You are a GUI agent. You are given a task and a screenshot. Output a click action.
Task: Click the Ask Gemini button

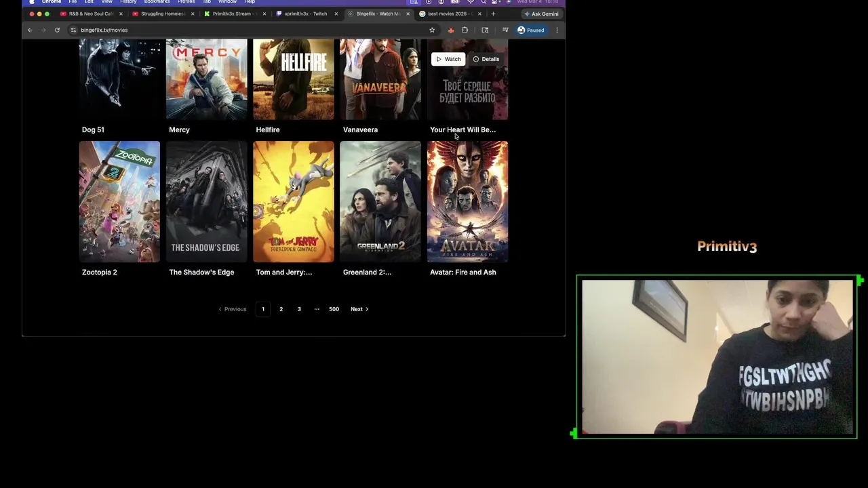pyautogui.click(x=541, y=14)
